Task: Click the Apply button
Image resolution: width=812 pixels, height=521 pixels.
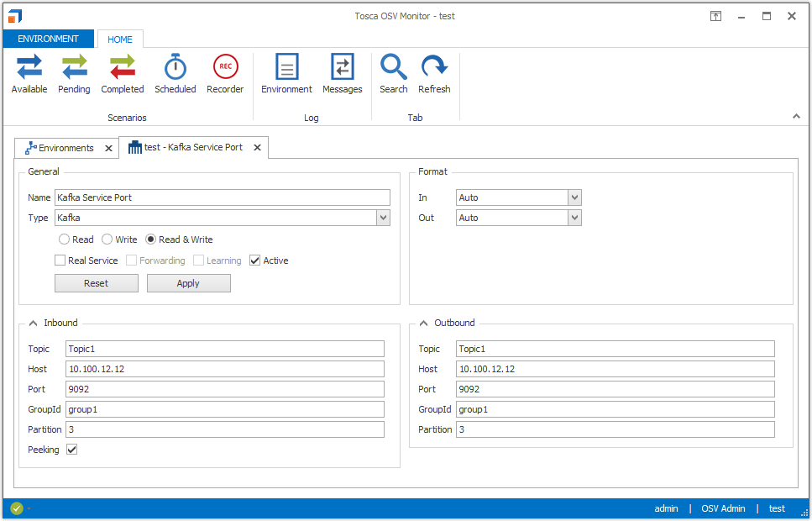Action: [x=188, y=283]
